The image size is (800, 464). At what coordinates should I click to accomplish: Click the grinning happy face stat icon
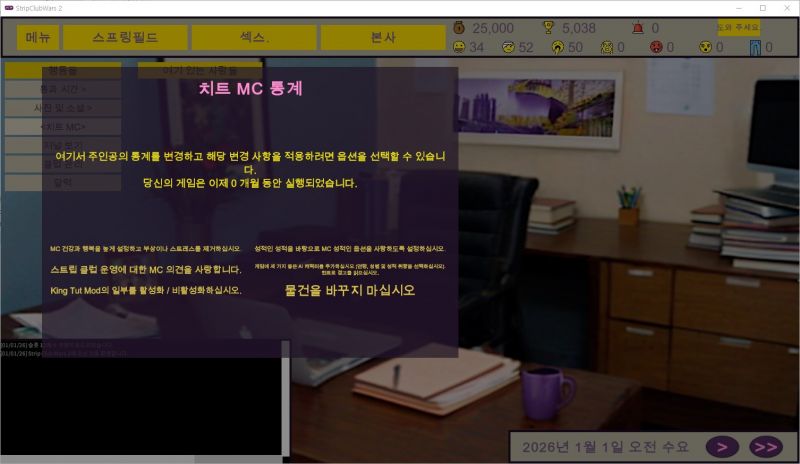point(459,47)
